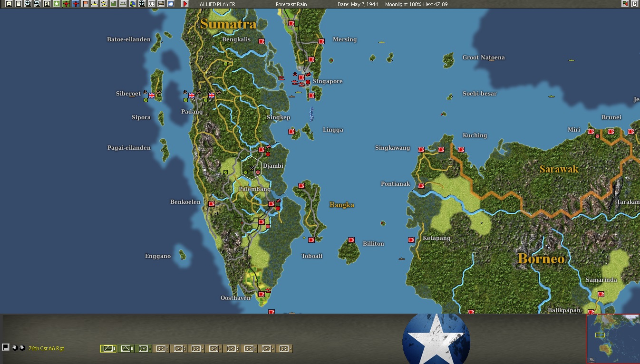Click the cloud weather icon
The height and width of the screenshot is (364, 640).
click(x=171, y=4)
